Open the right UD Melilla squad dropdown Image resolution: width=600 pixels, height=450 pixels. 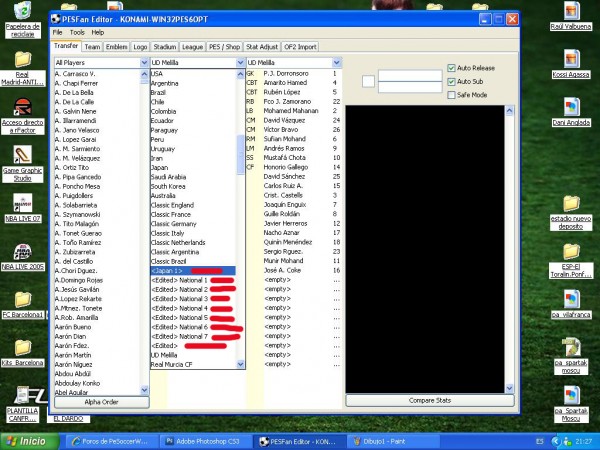coord(336,62)
